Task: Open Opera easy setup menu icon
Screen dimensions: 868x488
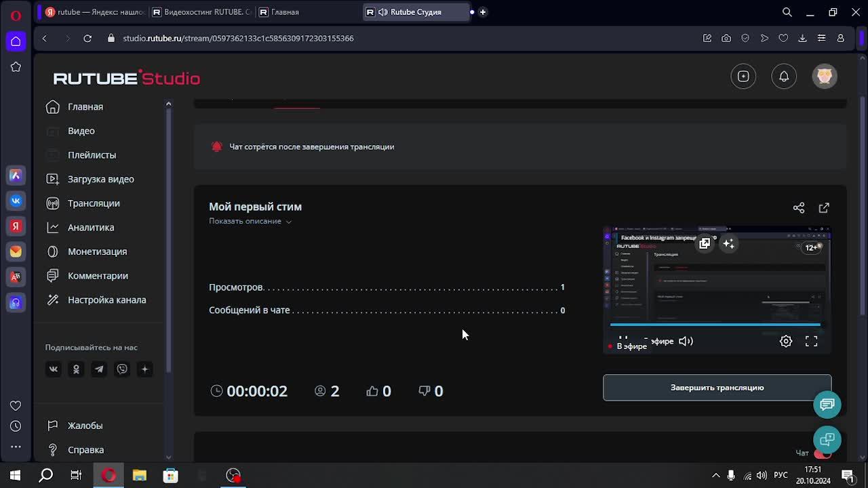Action: point(821,39)
